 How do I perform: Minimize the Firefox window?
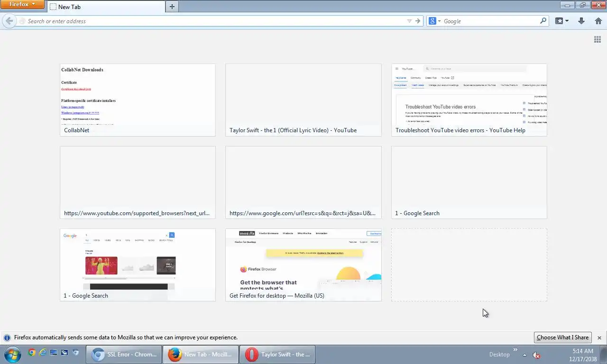point(567,5)
